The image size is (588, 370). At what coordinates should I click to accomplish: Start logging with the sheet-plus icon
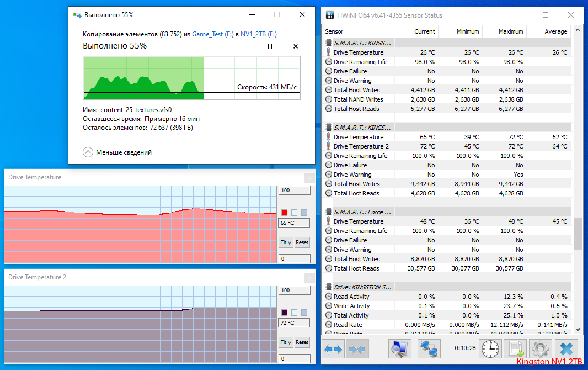(x=516, y=349)
